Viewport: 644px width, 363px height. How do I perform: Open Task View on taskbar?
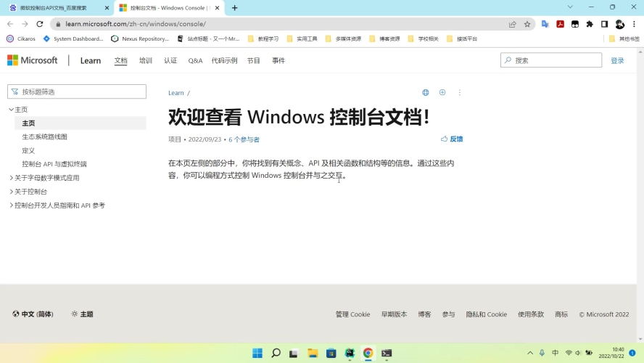tap(294, 353)
